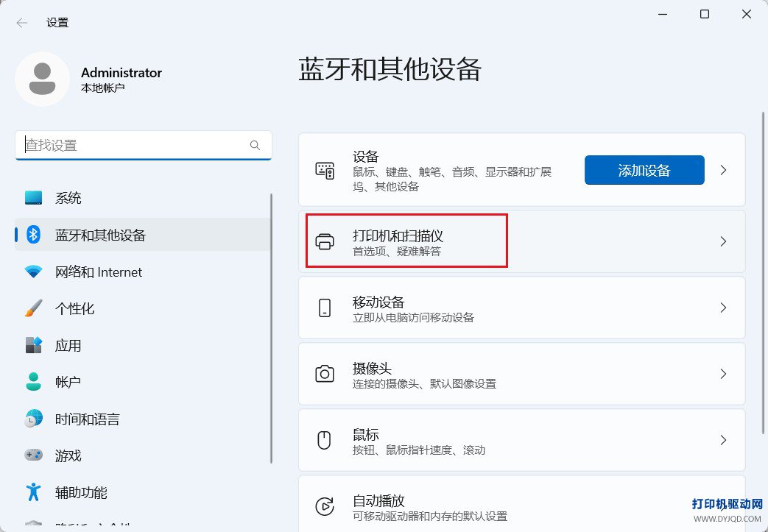The image size is (768, 532).
Task: Click the System monitor icon
Action: [33, 198]
